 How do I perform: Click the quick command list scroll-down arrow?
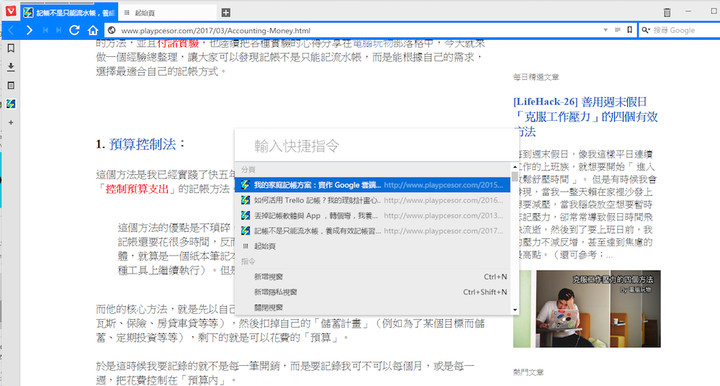pos(515,310)
